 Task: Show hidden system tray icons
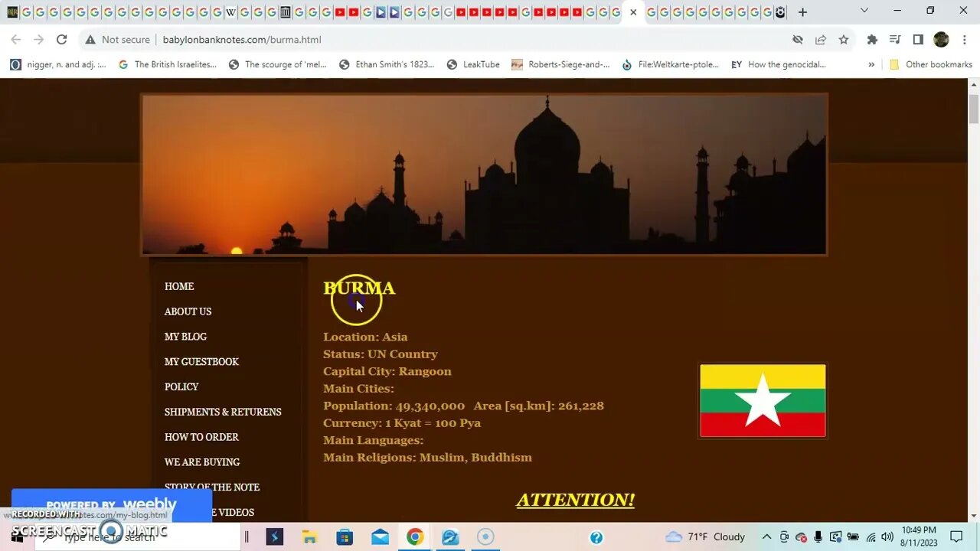766,537
